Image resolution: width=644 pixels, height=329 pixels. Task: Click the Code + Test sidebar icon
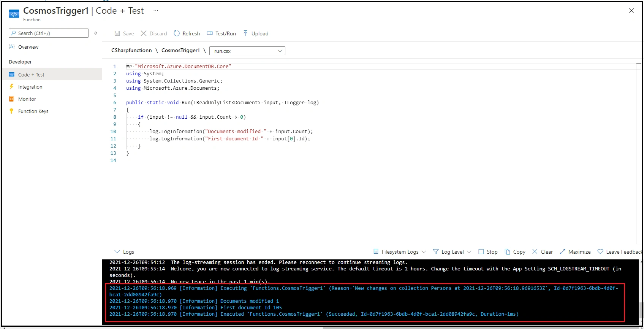(x=11, y=75)
